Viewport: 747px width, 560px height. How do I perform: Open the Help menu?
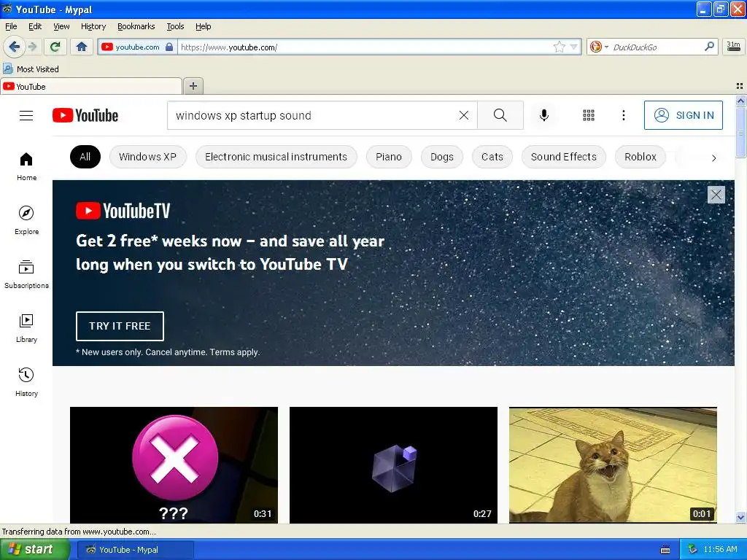pyautogui.click(x=203, y=26)
